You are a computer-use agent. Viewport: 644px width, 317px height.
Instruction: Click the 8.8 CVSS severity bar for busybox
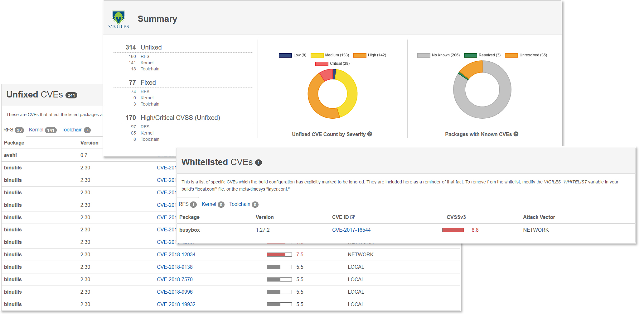coord(454,230)
